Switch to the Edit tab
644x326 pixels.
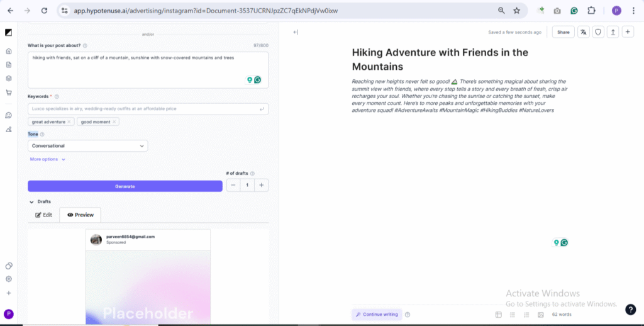coord(43,215)
